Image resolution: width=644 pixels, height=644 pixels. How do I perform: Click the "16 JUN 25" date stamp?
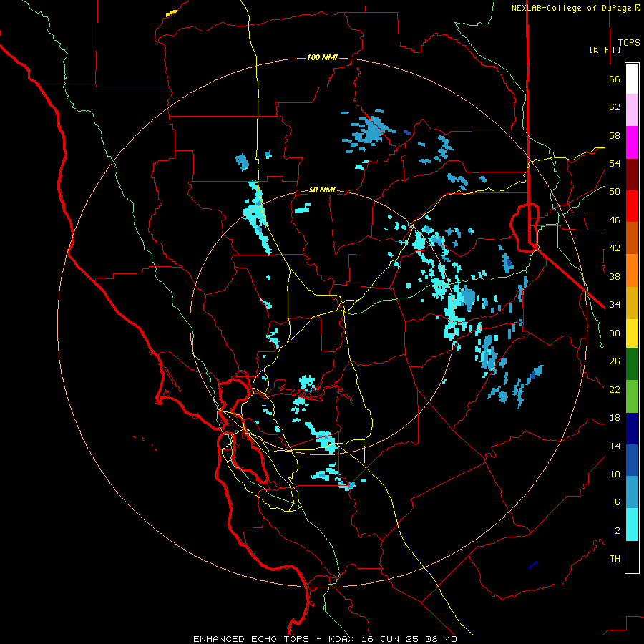coord(390,639)
